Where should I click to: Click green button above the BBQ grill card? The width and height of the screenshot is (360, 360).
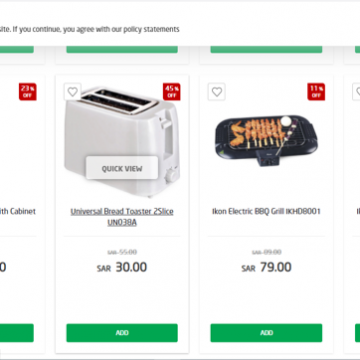click(266, 49)
